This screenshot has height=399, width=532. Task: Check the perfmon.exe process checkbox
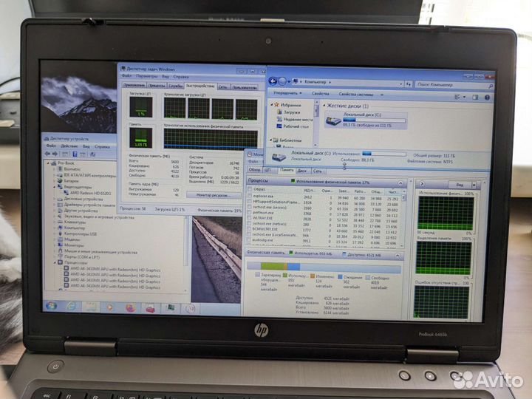[x=250, y=212]
